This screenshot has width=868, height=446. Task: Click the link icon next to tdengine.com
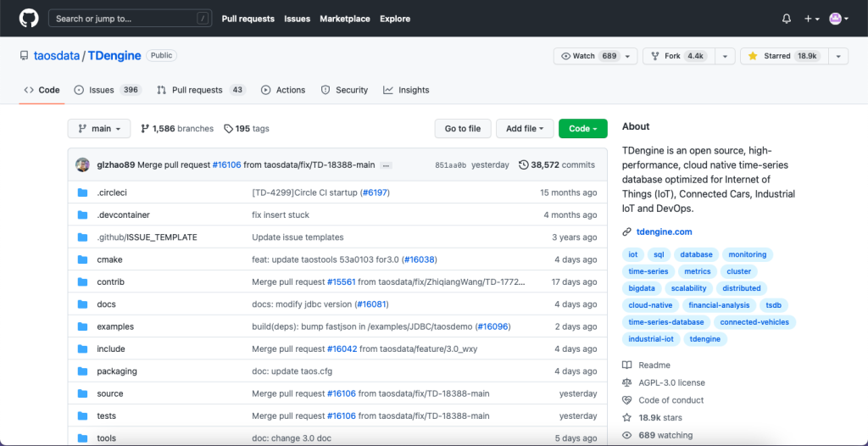point(627,231)
